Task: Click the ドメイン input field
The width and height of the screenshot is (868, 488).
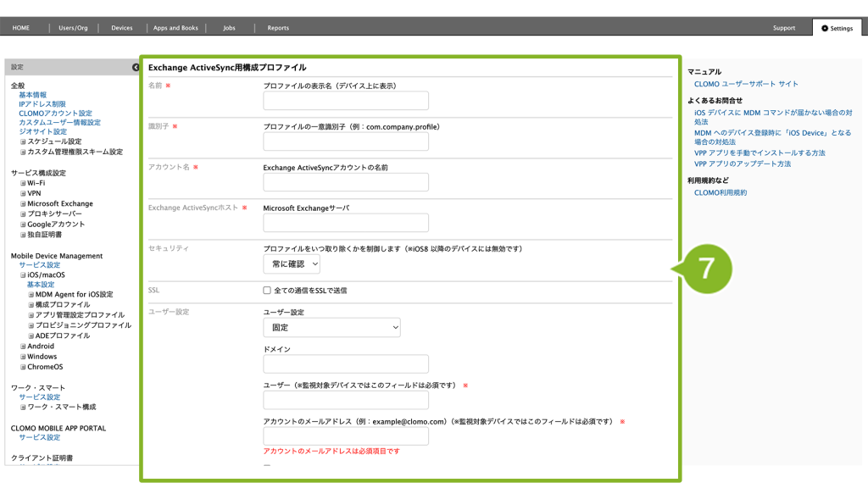Action: (346, 363)
